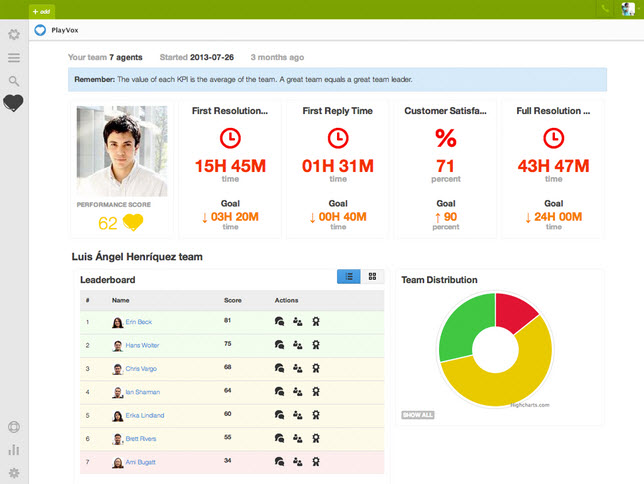Image resolution: width=644 pixels, height=484 pixels.
Task: Open the user avatar menu in top right
Action: tap(630, 9)
